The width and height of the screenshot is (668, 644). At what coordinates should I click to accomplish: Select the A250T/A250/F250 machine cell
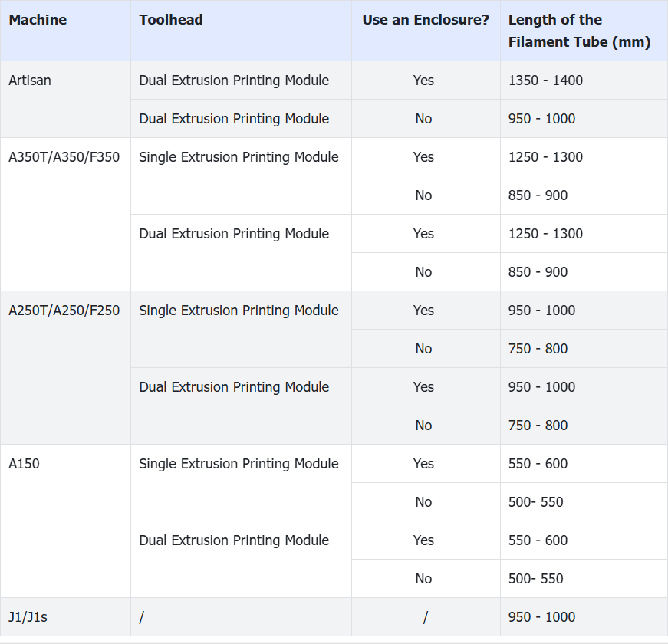click(x=64, y=310)
